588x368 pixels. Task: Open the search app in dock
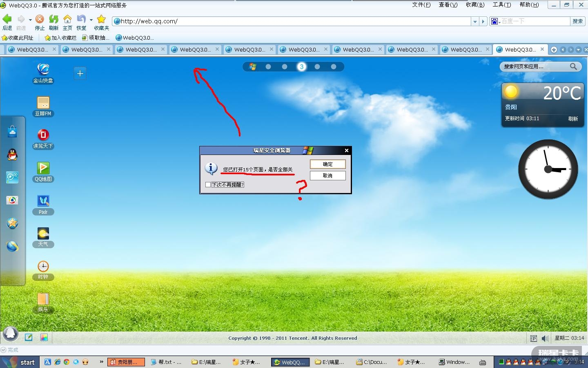[x=12, y=177]
